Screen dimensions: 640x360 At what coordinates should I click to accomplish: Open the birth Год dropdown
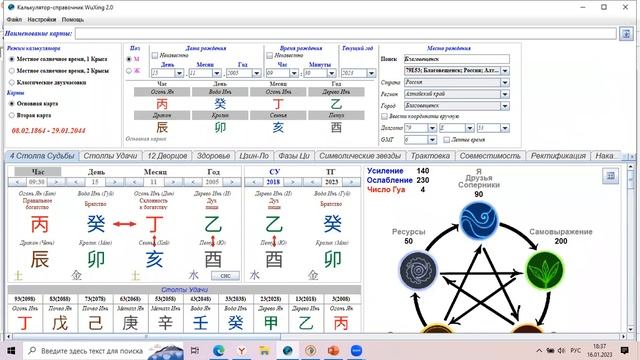pyautogui.click(x=256, y=73)
